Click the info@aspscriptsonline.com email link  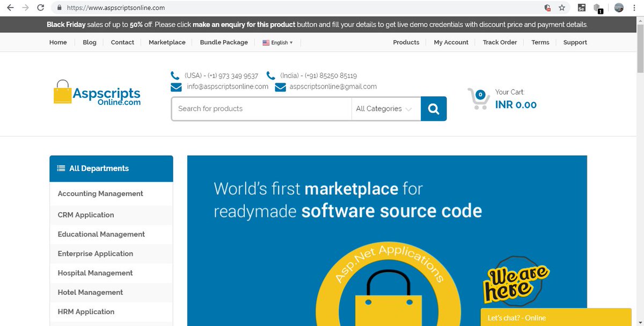click(228, 86)
